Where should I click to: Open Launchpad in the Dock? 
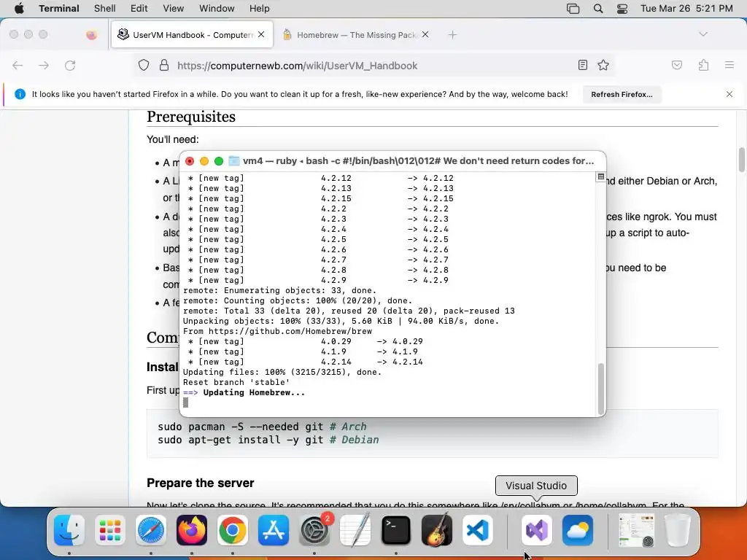[x=110, y=530]
